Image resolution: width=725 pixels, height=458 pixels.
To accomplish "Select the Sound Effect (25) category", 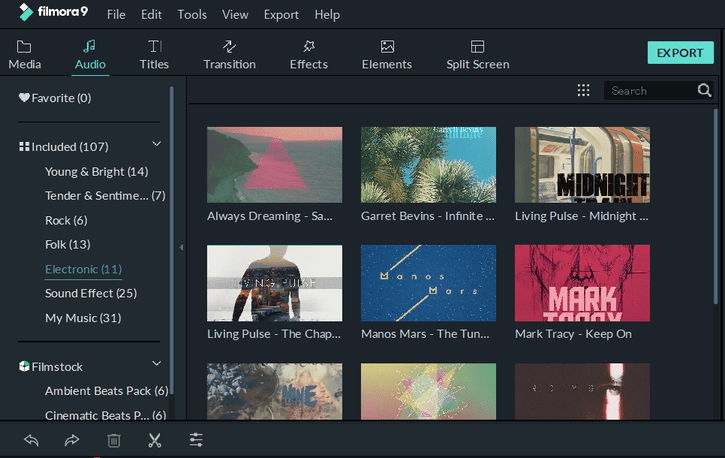I will pyautogui.click(x=91, y=293).
